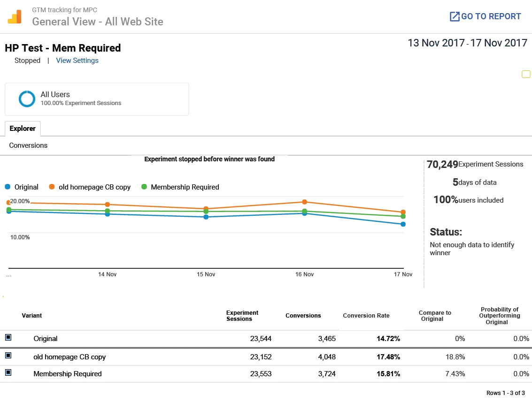Viewport: 532px width, 410px height.
Task: Click the orange data point on 16 Nov
Action: click(305, 202)
